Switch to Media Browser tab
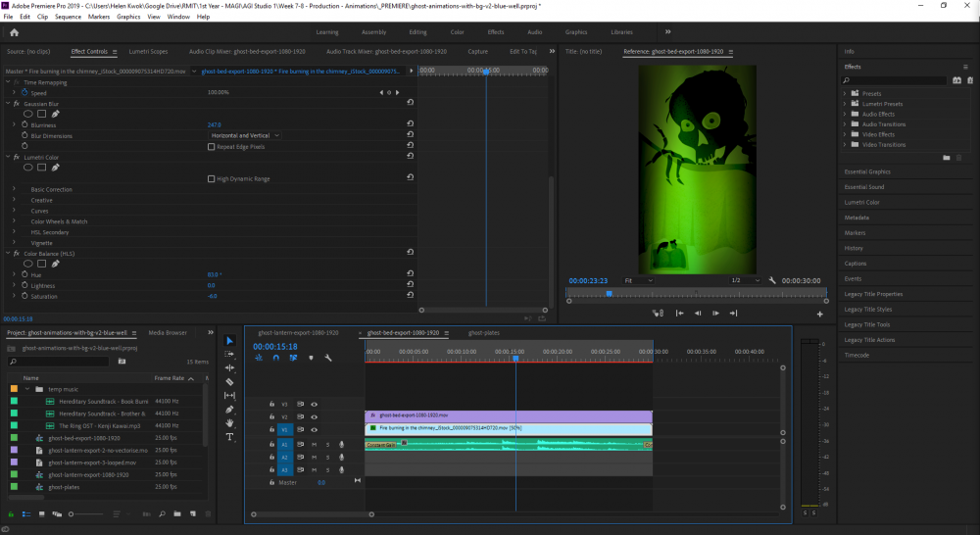This screenshot has height=535, width=980. pos(168,333)
